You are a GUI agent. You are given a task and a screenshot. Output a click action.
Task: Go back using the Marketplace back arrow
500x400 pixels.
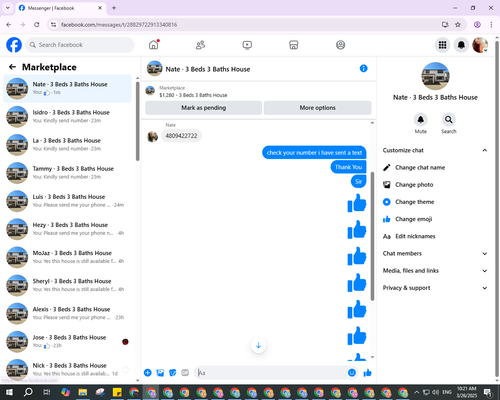tap(12, 67)
